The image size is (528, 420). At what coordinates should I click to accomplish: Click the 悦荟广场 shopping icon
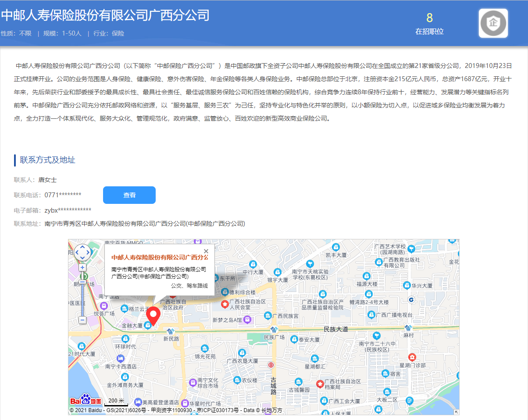104,306
